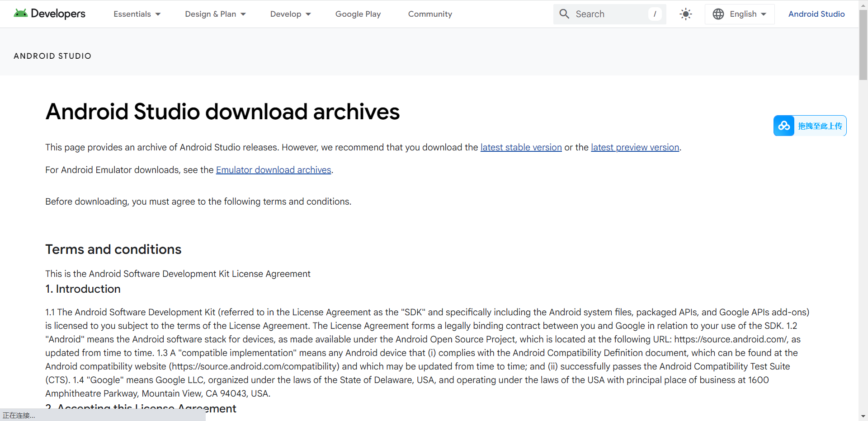868x421 pixels.
Task: Click the scrollbar down arrow
Action: [863, 416]
